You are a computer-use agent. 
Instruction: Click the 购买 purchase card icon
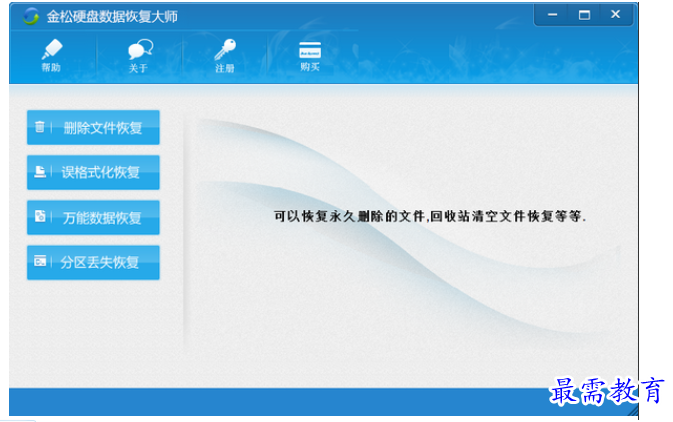click(x=310, y=55)
